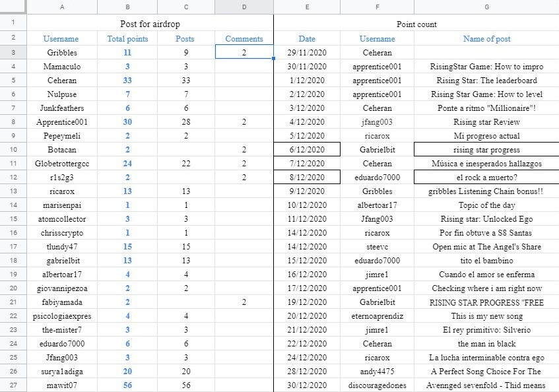Select the 'Rising star Review' post cell
The width and height of the screenshot is (559, 392).
point(486,122)
